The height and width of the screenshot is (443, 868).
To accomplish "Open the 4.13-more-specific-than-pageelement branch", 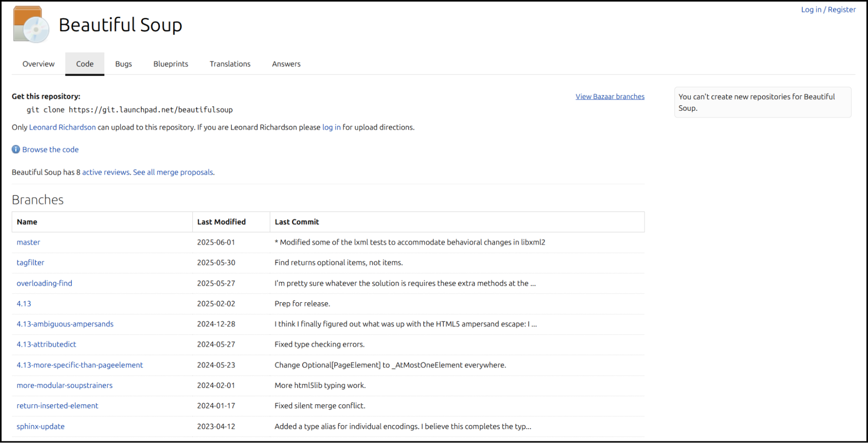I will pos(80,365).
